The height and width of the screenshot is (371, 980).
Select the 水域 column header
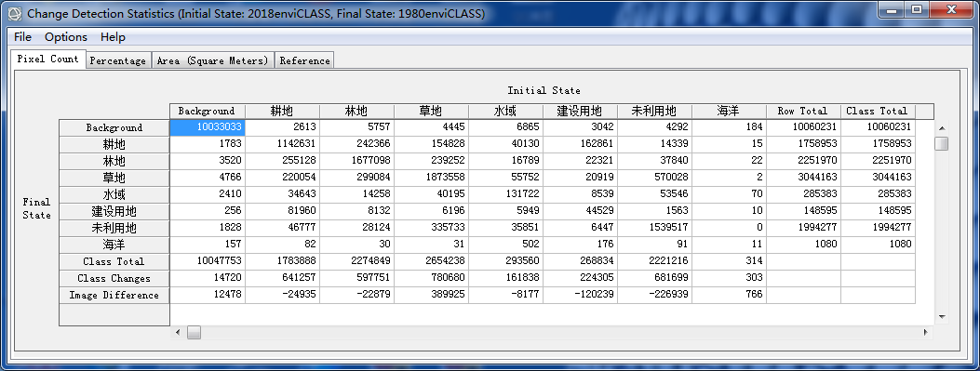click(x=505, y=112)
